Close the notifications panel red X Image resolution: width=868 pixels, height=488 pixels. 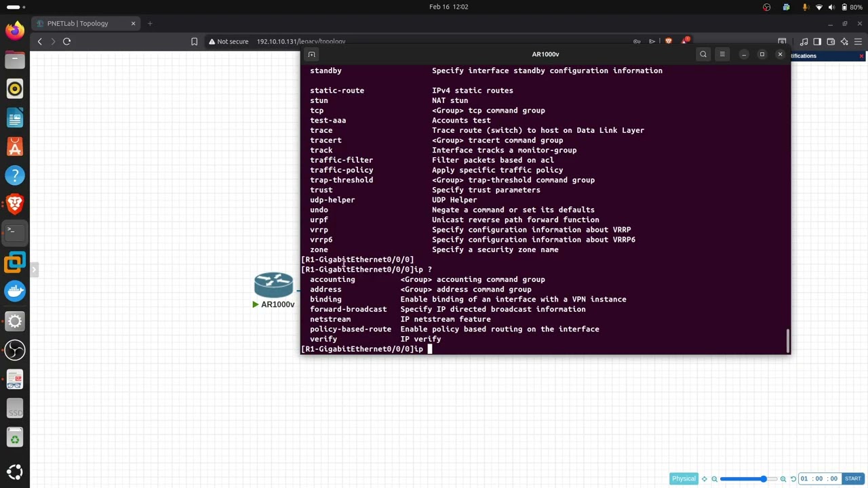(x=862, y=56)
